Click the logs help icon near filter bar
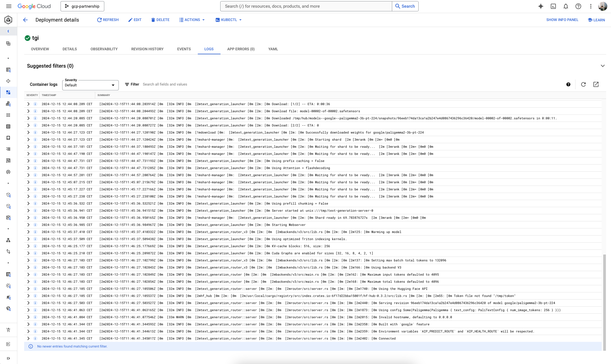The image size is (611, 364). (568, 84)
